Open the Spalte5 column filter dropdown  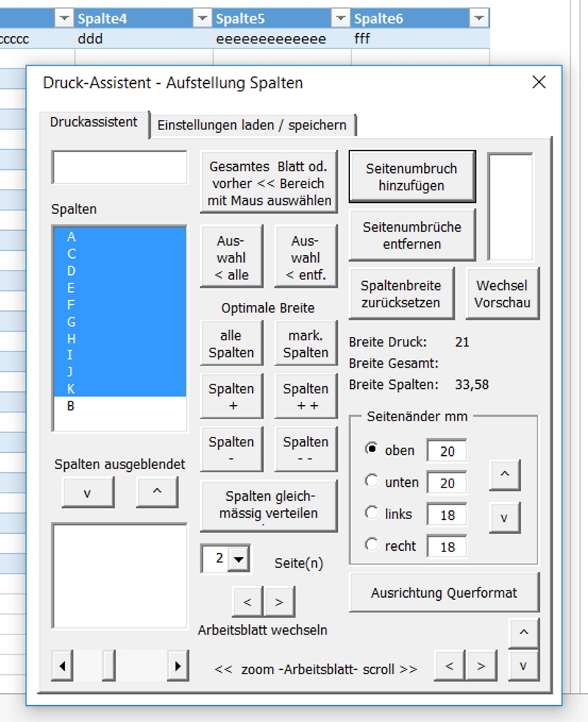(340, 19)
